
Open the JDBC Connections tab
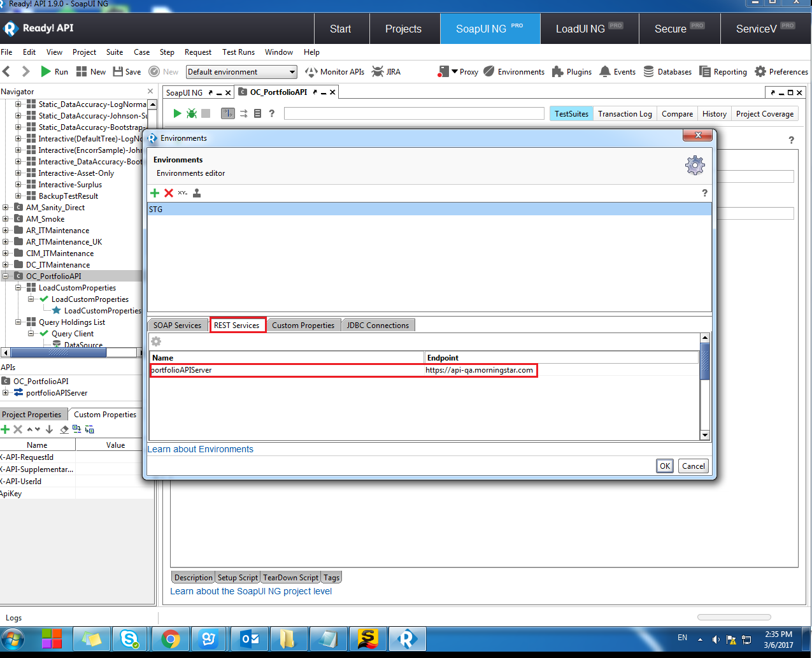click(378, 325)
